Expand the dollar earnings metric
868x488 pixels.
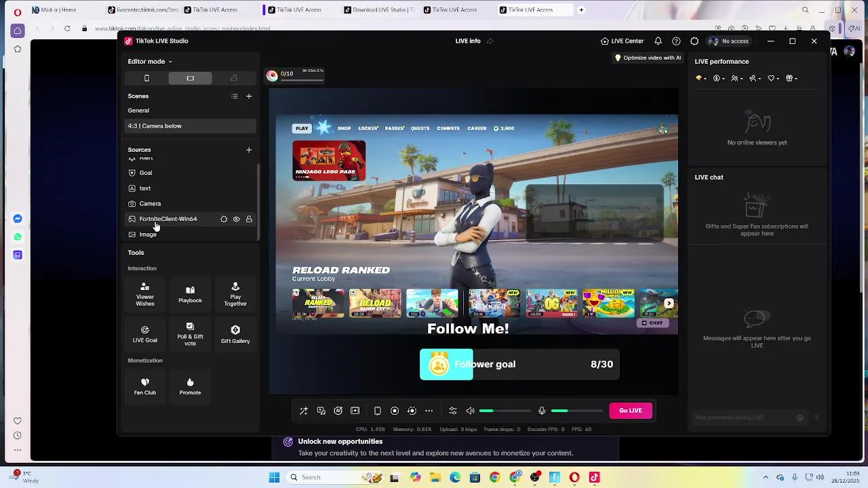(x=719, y=79)
